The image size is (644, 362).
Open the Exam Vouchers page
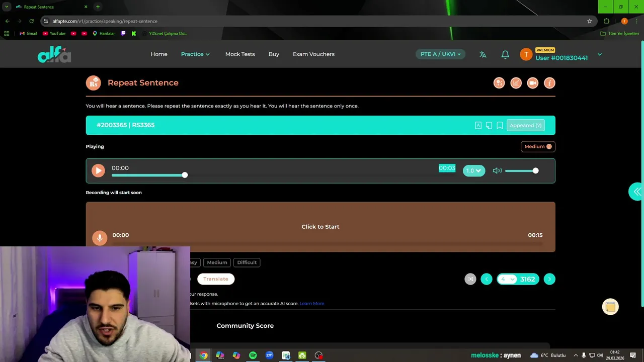313,54
